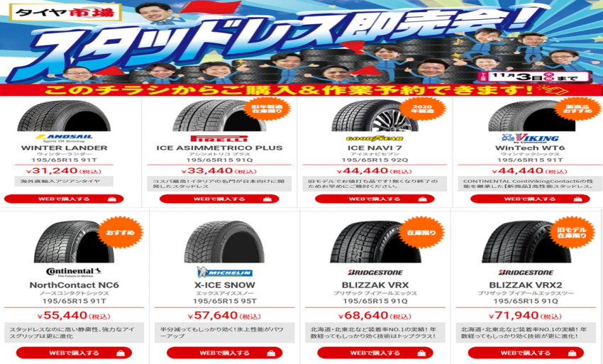
Task: Buy WINTER LANDER with WEBで購入する button
Action: point(64,199)
